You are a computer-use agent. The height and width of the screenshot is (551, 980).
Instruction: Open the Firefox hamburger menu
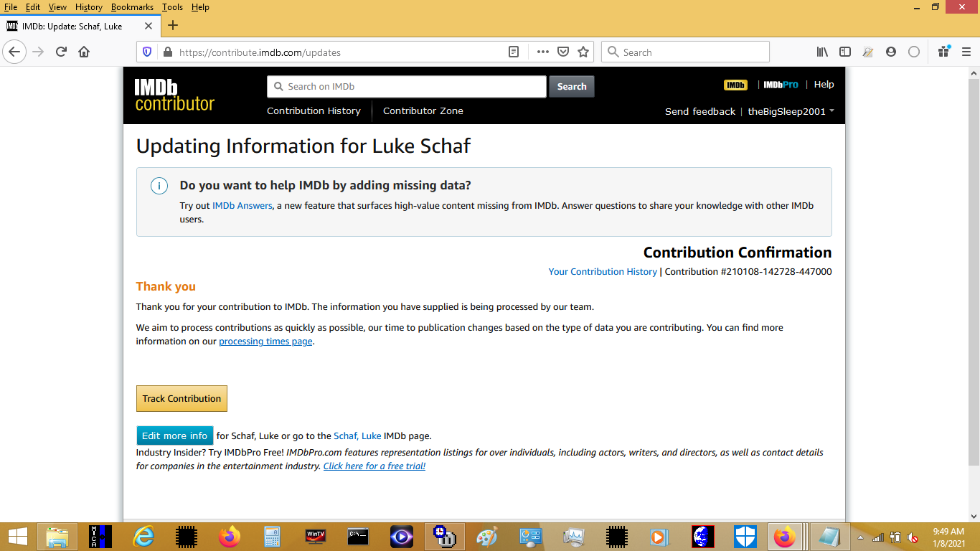(x=966, y=52)
